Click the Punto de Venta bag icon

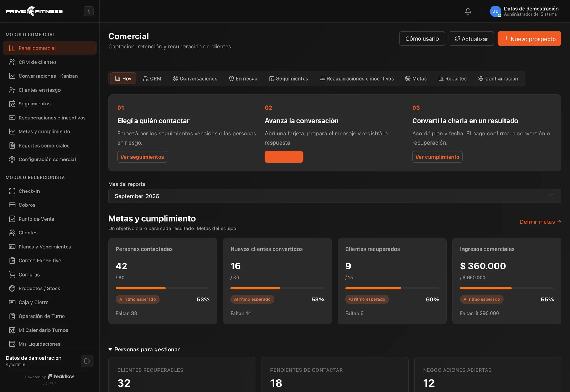click(12, 219)
